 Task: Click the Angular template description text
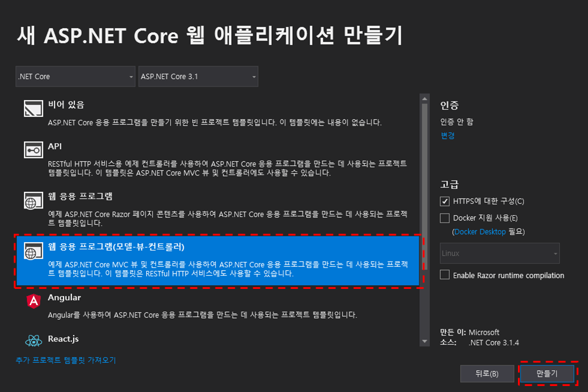[x=202, y=315]
